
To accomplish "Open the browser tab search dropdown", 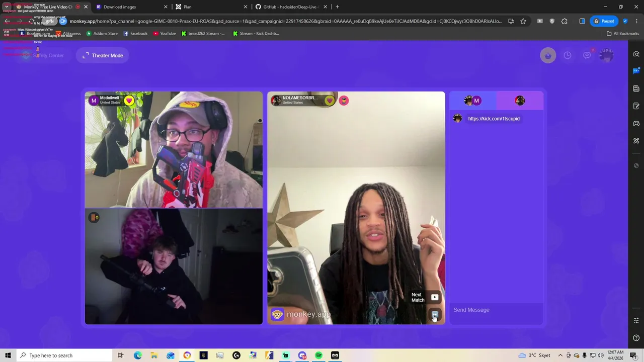I will pos(7,7).
